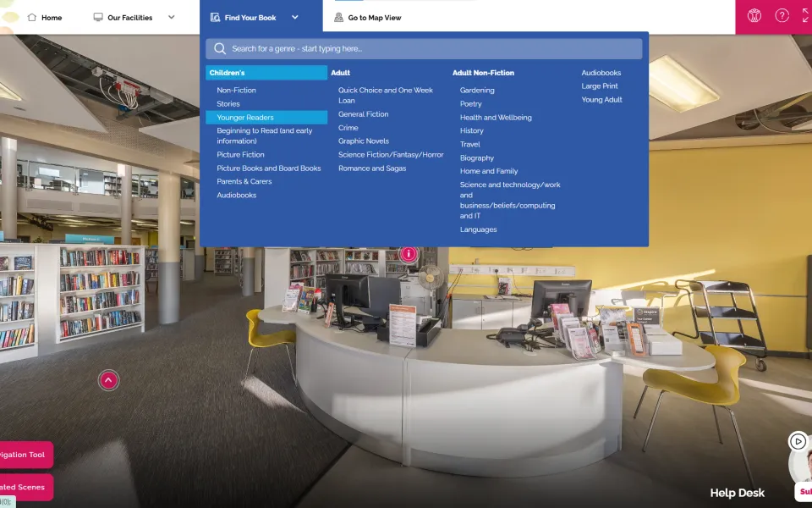Open the Large Print category
This screenshot has width=812, height=508.
tap(600, 86)
